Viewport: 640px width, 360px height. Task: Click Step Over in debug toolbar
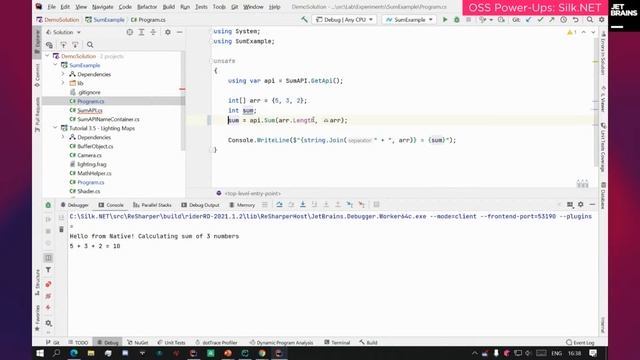point(279,204)
